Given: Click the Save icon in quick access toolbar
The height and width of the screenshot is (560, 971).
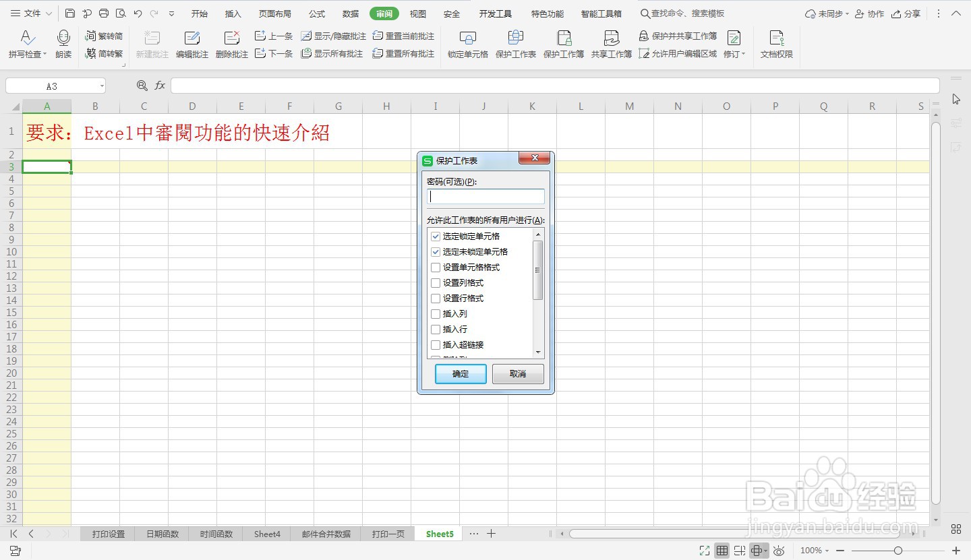Looking at the screenshot, I should (x=70, y=13).
